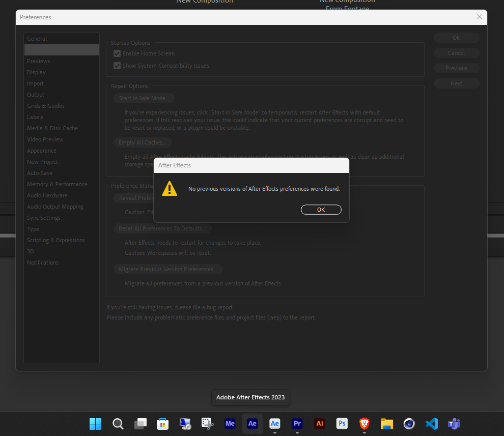Open Microsoft Edge from the taskbar
Screen dimensions: 504x436
409,423
